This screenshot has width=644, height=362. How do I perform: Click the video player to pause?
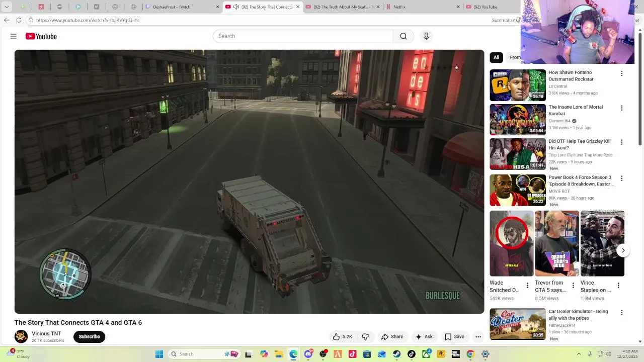coord(249,182)
